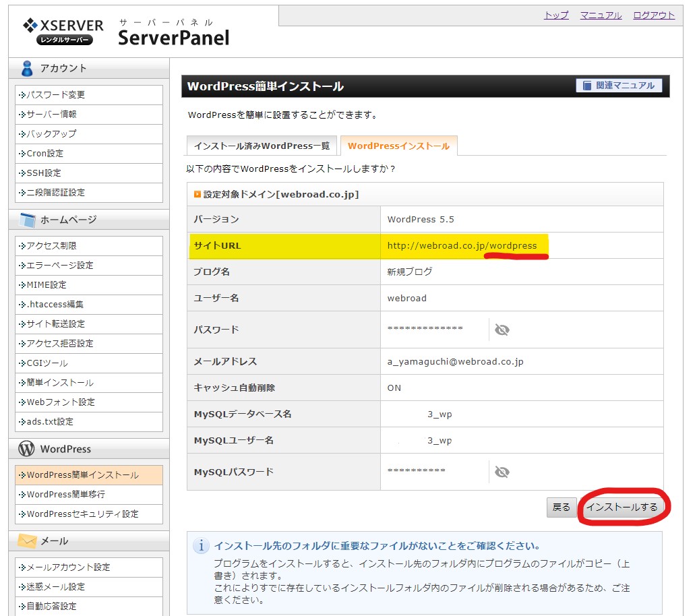Click the 戻る button

(x=561, y=507)
